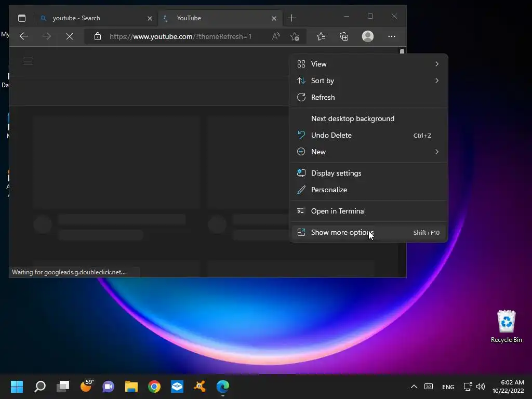Open the volume speaker tray icon

481,387
